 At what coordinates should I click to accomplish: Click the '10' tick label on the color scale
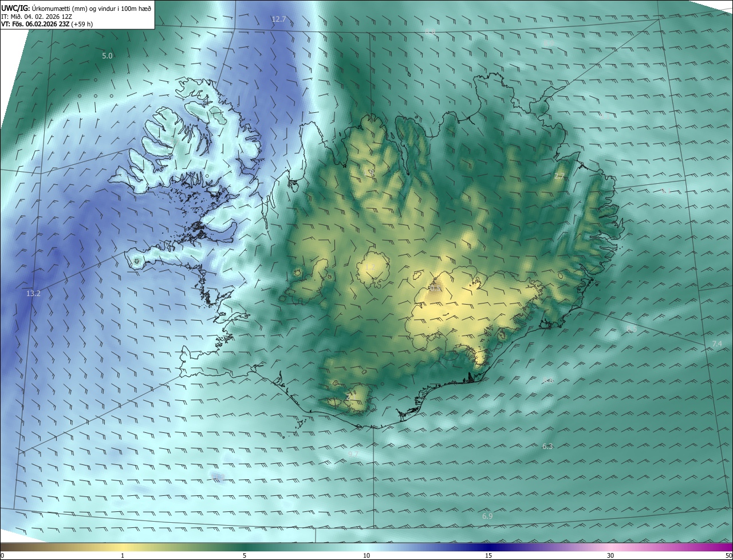click(366, 556)
